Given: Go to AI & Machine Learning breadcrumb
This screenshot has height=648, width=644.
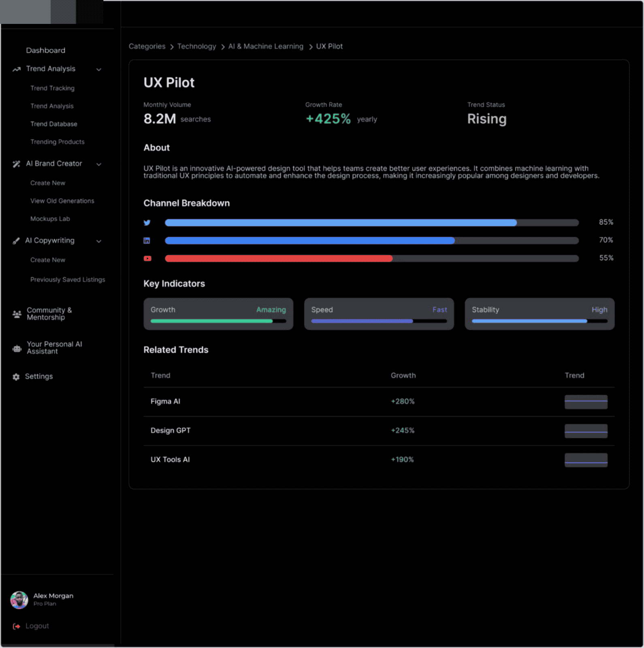Looking at the screenshot, I should point(266,47).
